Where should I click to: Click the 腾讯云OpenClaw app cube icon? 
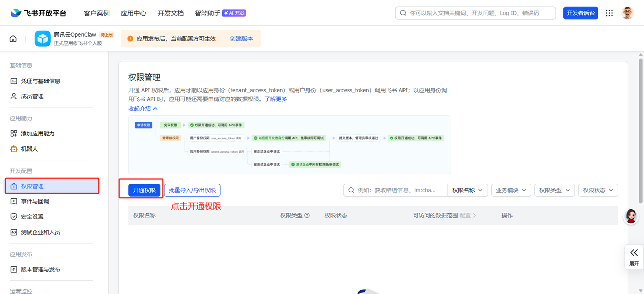pos(43,39)
